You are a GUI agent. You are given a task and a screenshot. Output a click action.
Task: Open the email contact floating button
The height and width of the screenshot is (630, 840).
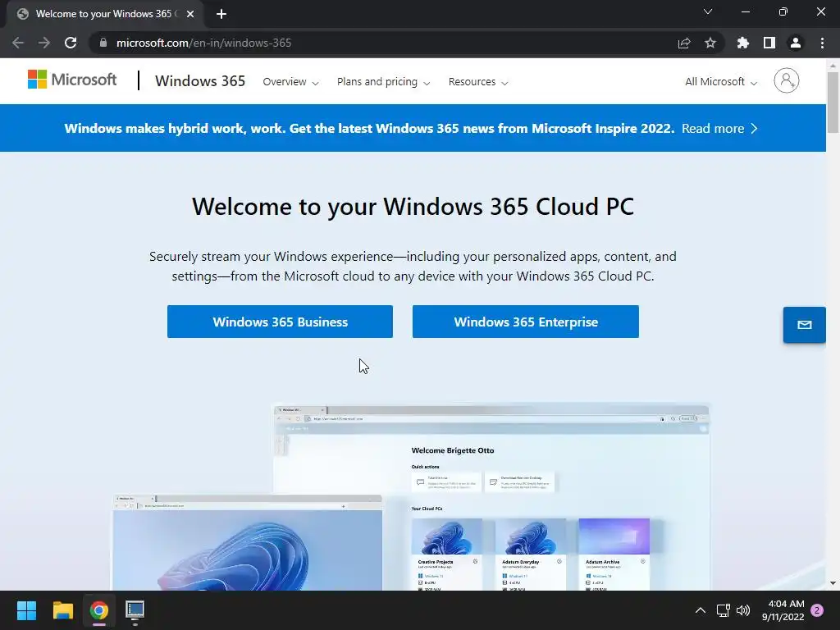click(804, 325)
